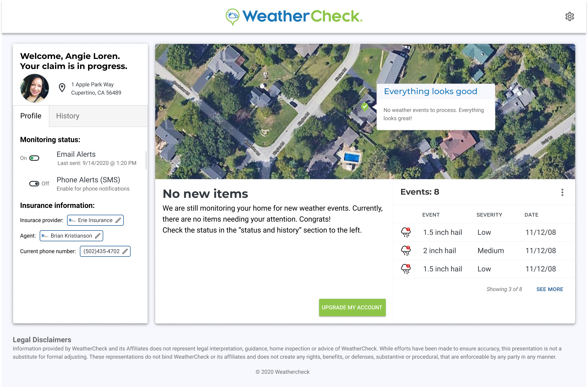Edit the phone number via the pencil icon

point(125,251)
